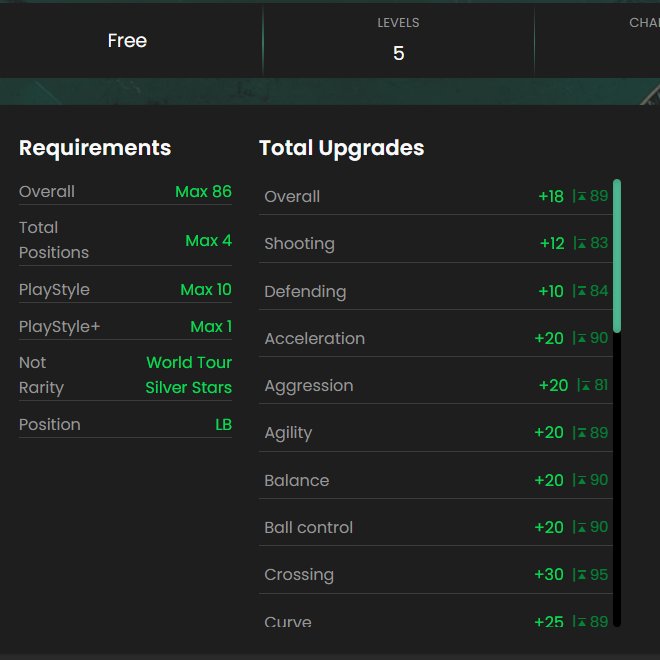The width and height of the screenshot is (660, 660).
Task: Click the 'Overall' label under Total Upgrades
Action: (x=292, y=197)
